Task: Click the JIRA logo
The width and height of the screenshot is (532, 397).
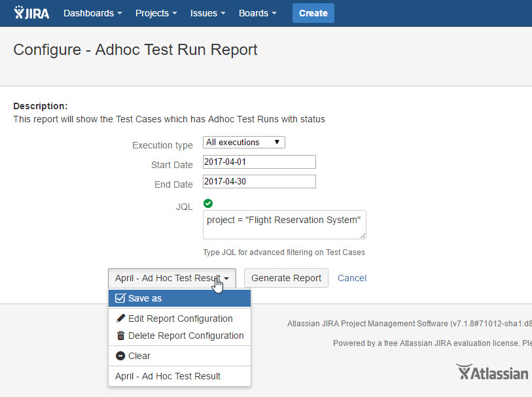Action: (x=31, y=13)
